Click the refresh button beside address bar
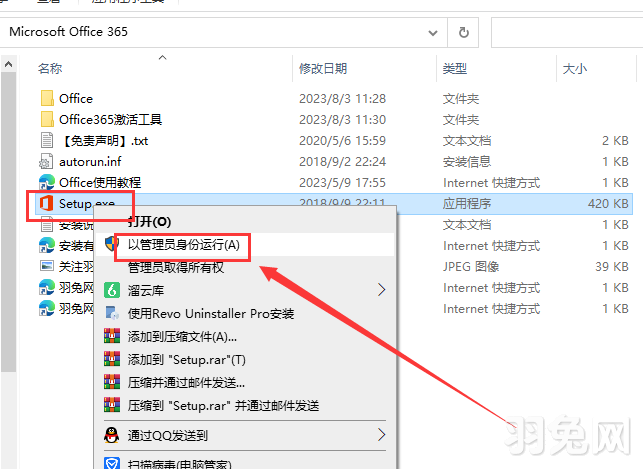 (463, 32)
